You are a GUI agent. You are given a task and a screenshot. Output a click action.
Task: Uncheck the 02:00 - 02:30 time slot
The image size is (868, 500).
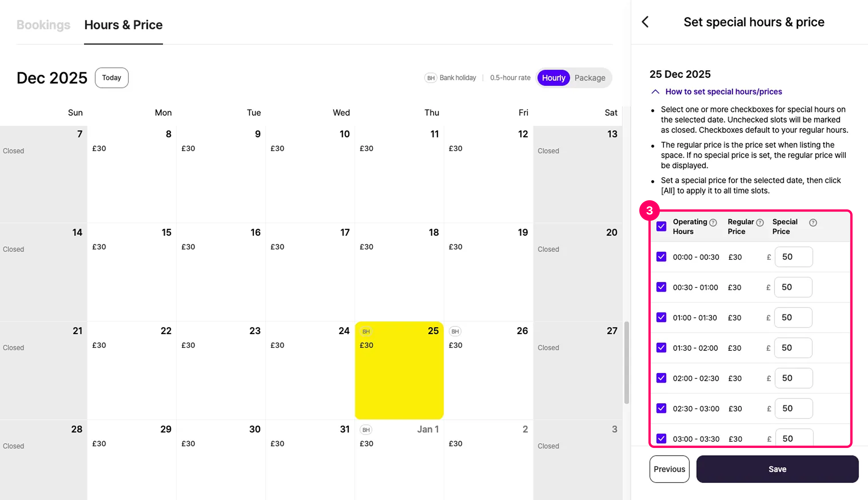(x=661, y=378)
